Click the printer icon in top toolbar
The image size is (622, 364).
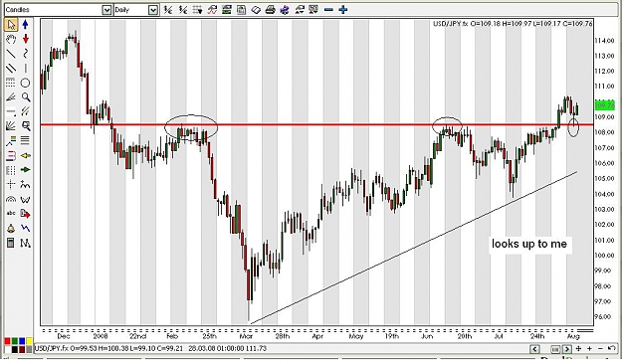point(270,10)
